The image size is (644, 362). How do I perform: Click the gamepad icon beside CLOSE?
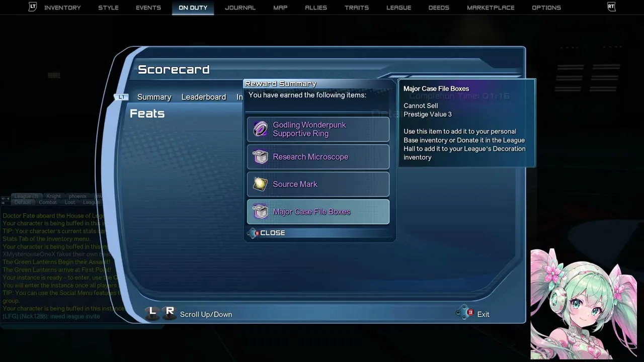(x=253, y=233)
